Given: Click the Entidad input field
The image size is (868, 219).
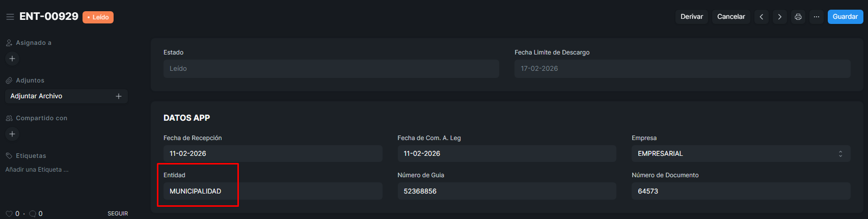Looking at the screenshot, I should pyautogui.click(x=273, y=191).
